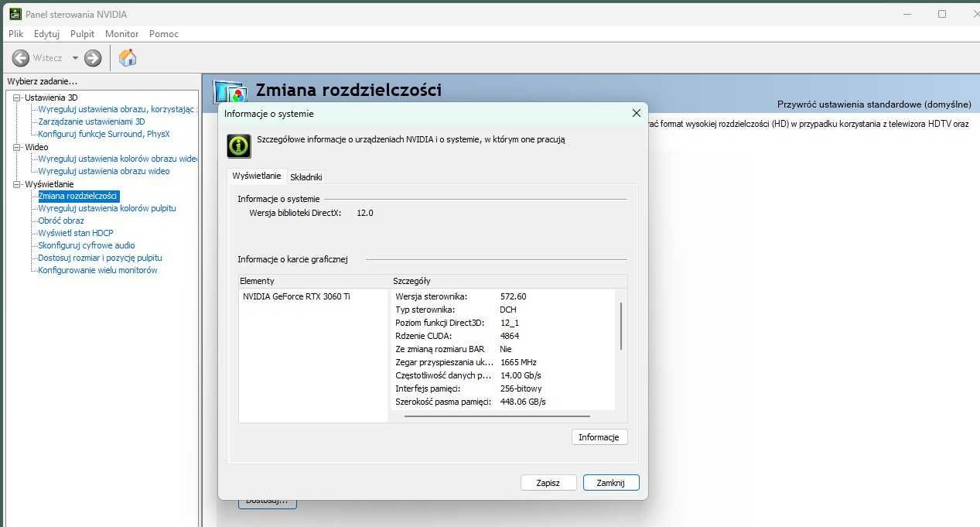Click the Typ sterownika row

tap(504, 310)
